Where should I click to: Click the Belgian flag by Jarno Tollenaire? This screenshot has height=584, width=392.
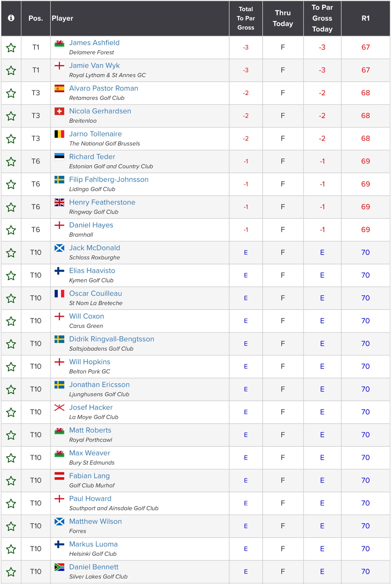[59, 134]
